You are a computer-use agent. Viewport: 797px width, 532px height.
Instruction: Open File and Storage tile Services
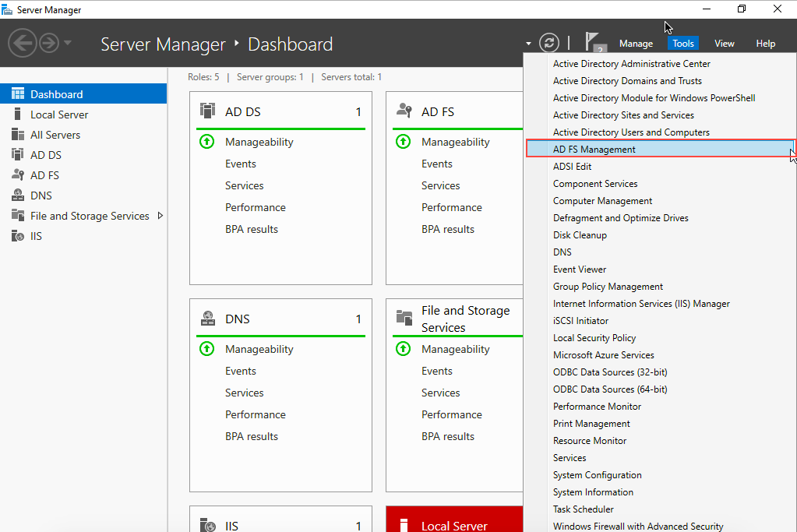click(x=441, y=393)
